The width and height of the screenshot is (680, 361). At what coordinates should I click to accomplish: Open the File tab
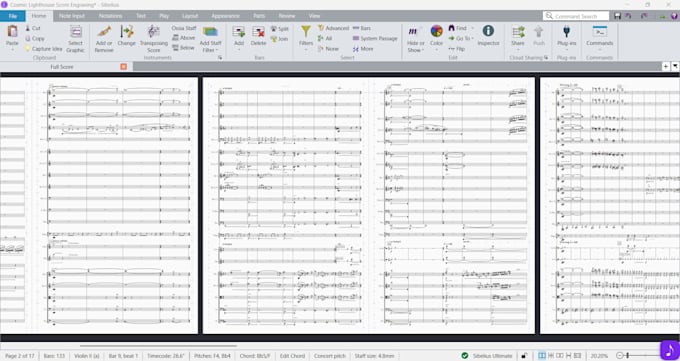13,16
